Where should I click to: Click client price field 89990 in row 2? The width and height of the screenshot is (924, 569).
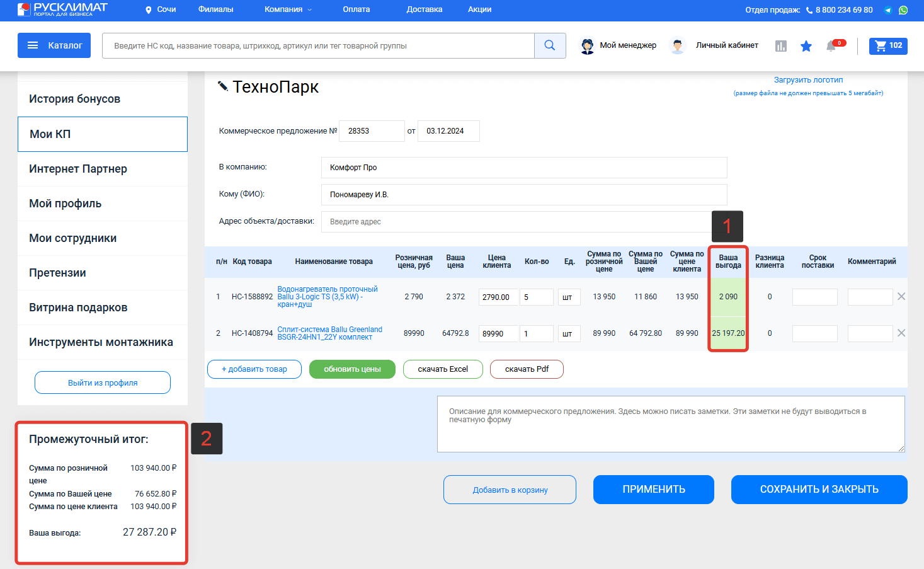[x=499, y=333]
